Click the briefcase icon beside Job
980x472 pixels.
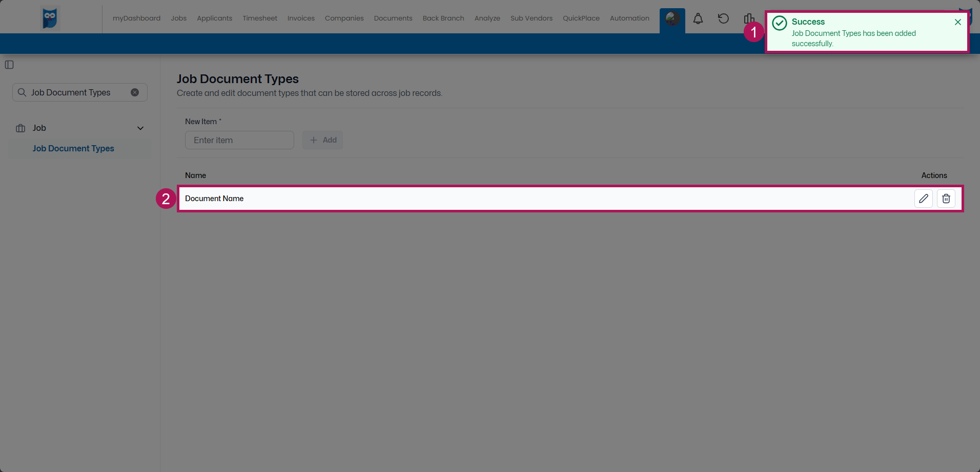coord(21,128)
